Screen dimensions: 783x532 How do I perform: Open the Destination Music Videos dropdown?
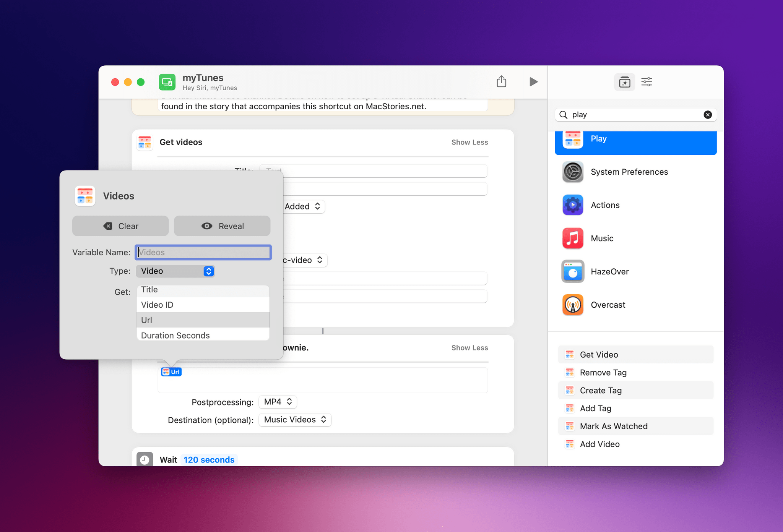pyautogui.click(x=295, y=420)
